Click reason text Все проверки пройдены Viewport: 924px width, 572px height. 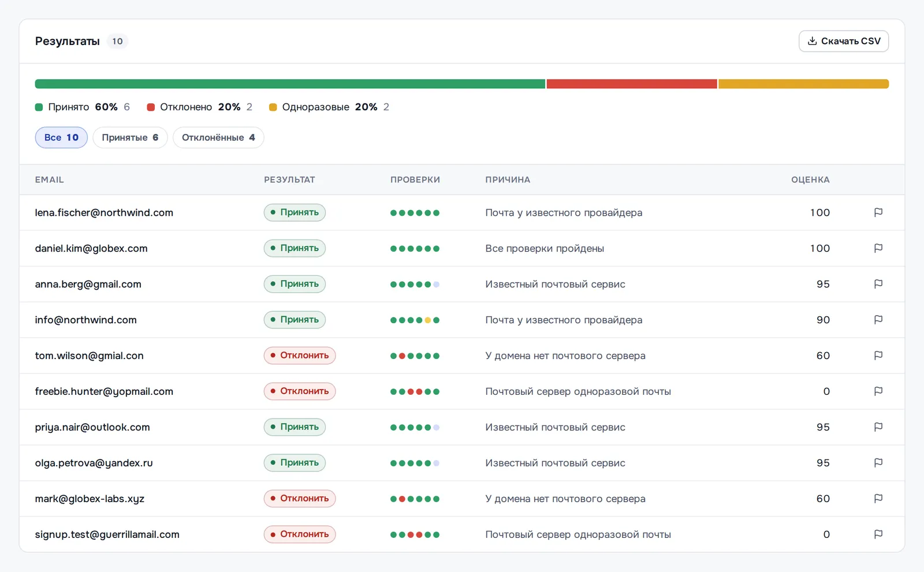point(545,248)
